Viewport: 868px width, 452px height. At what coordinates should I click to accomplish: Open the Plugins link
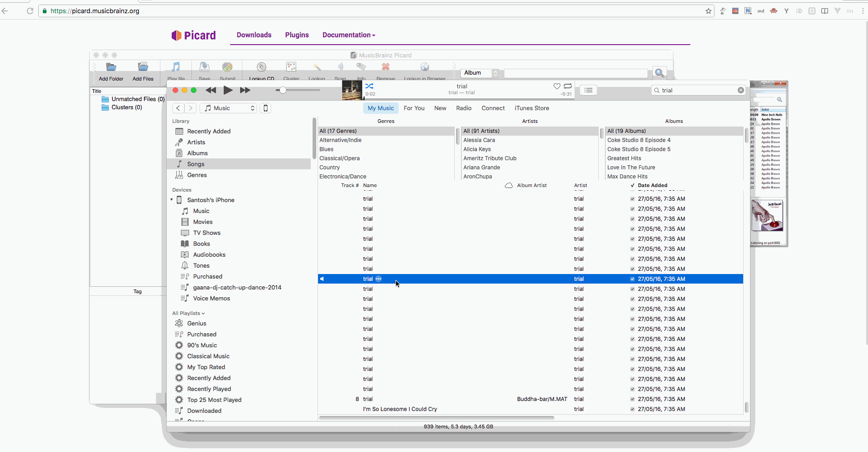[x=297, y=35]
